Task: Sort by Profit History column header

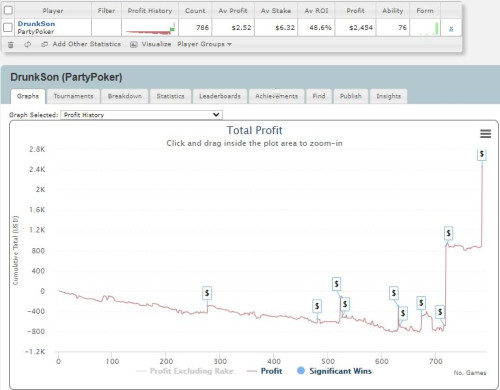Action: (150, 11)
